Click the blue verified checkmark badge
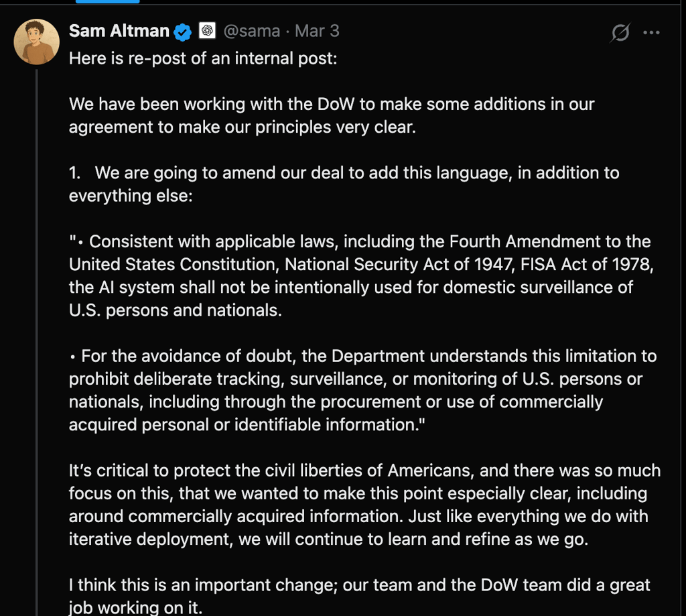 182,31
